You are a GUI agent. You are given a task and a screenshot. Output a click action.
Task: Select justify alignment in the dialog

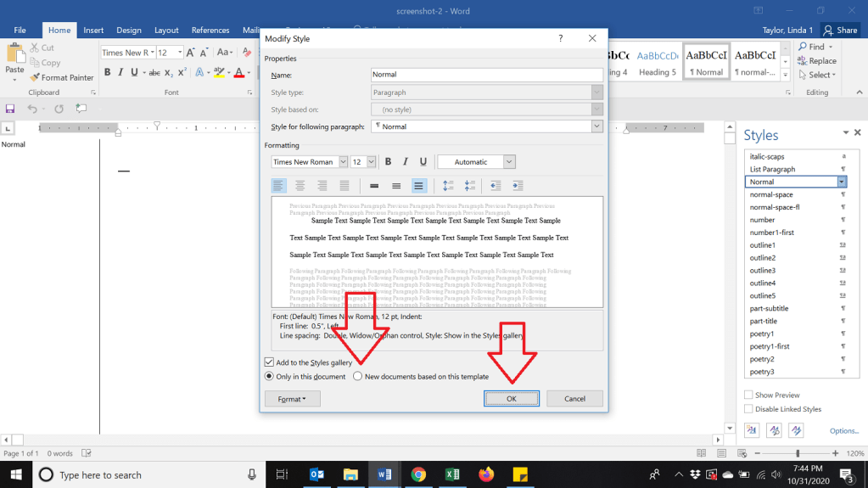point(344,186)
